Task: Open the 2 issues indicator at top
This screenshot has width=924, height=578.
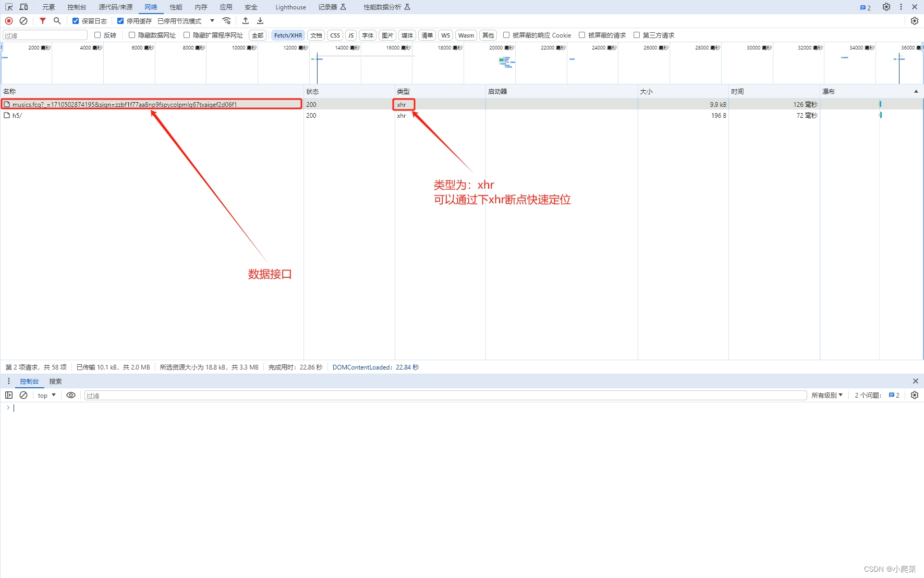Action: point(866,7)
